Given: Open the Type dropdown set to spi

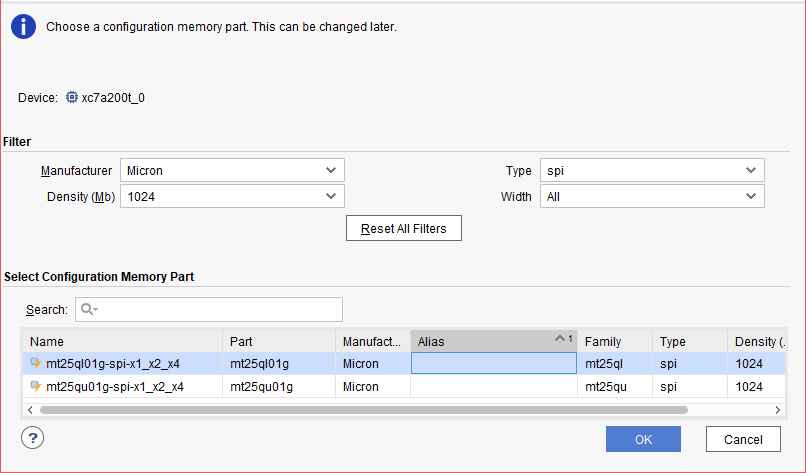Looking at the screenshot, I should pos(652,171).
